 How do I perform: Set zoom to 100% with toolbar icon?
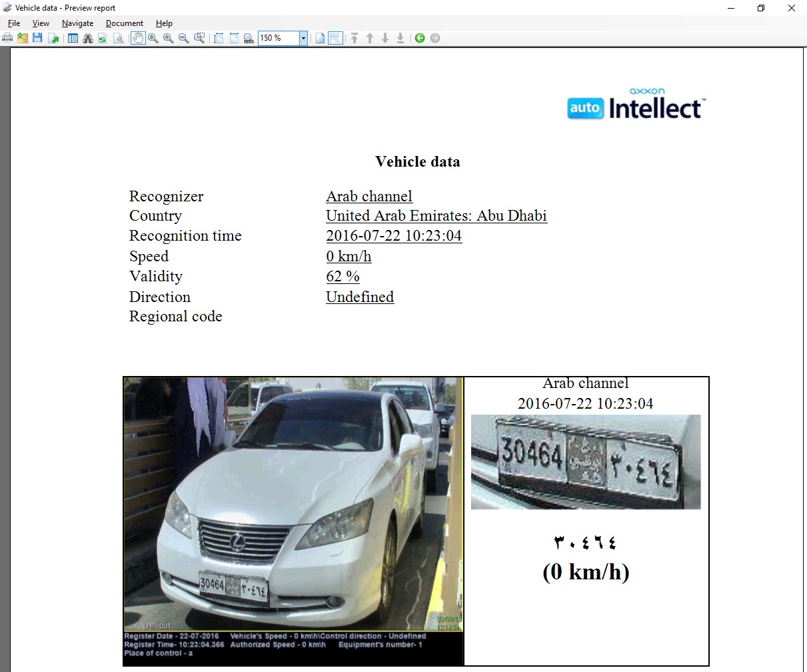(x=249, y=38)
